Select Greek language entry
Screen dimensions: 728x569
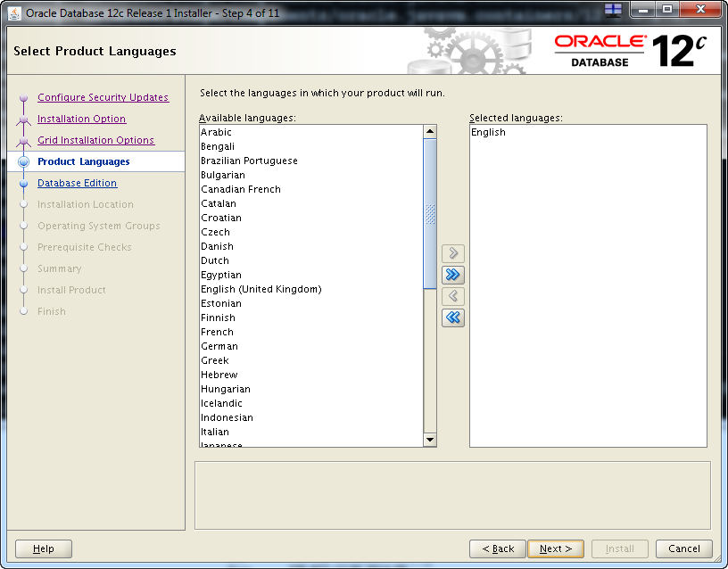(x=311, y=360)
